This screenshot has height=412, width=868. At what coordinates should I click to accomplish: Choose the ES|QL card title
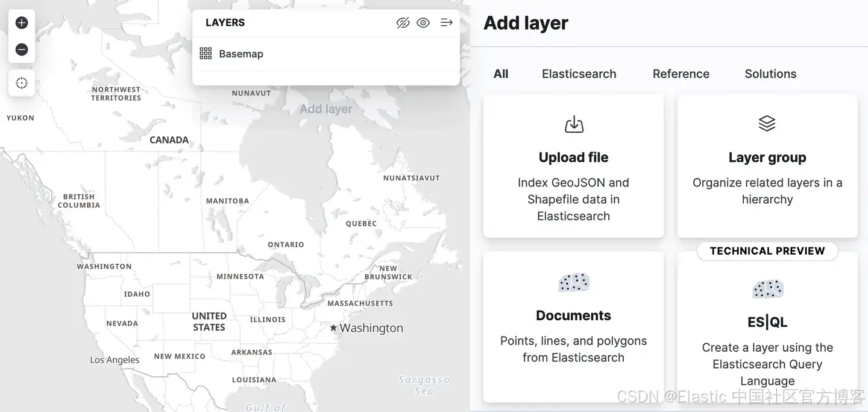coord(767,322)
